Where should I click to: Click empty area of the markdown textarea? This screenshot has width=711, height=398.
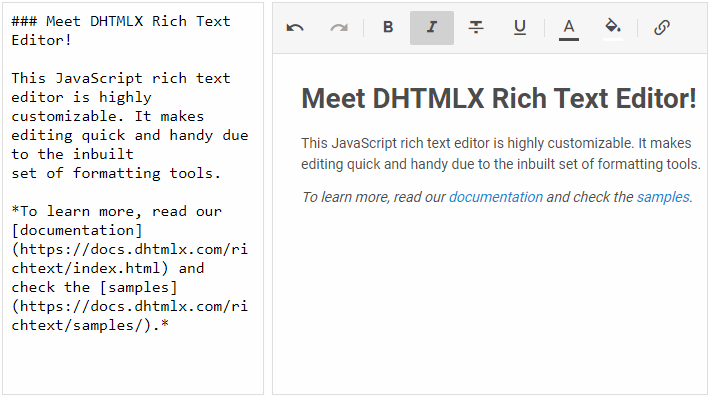click(x=132, y=363)
